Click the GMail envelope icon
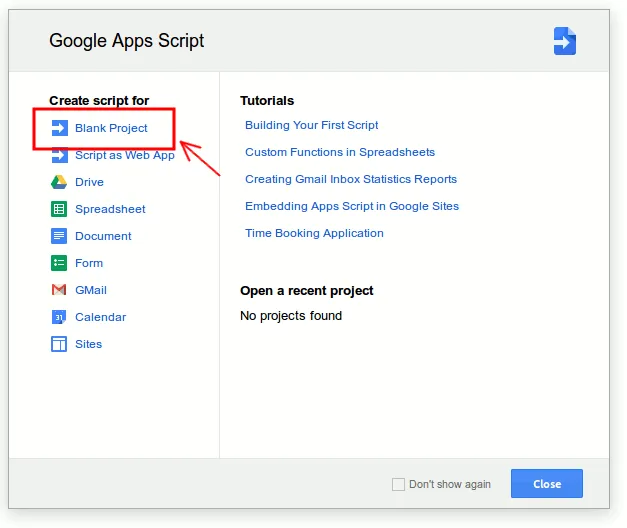Viewport: 627px width, 528px height. tap(59, 290)
